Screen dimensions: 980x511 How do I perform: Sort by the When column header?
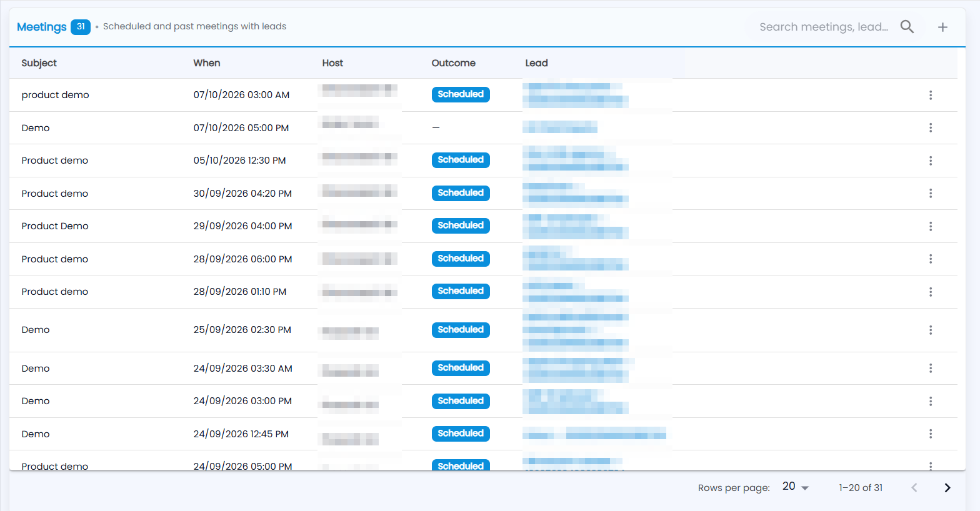(207, 63)
